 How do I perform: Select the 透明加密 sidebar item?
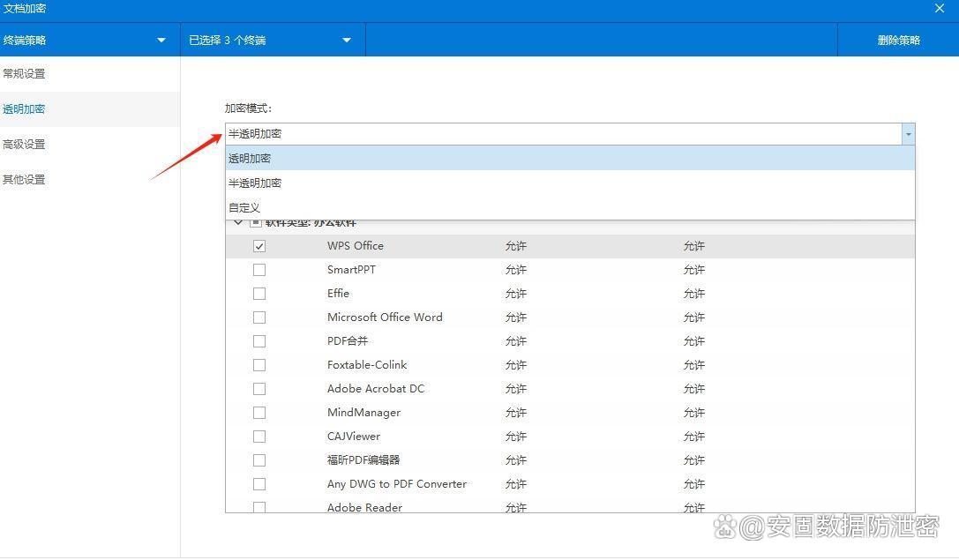25,109
